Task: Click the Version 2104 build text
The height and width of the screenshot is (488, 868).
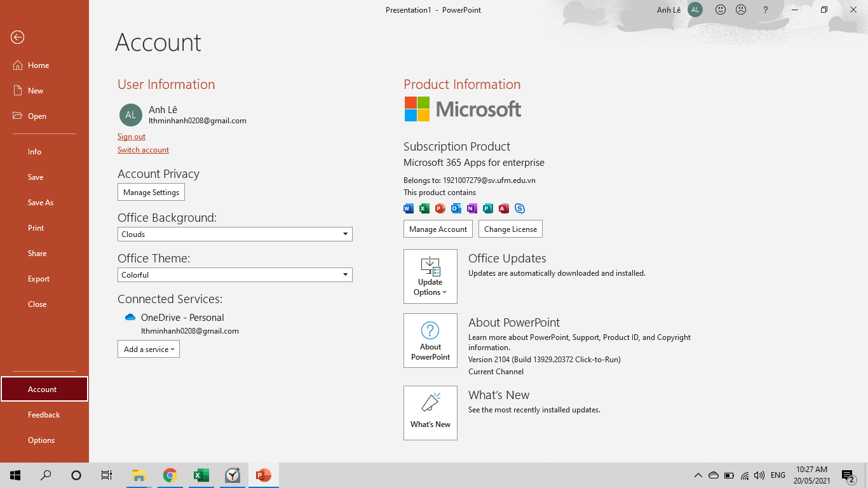Action: pos(545,360)
